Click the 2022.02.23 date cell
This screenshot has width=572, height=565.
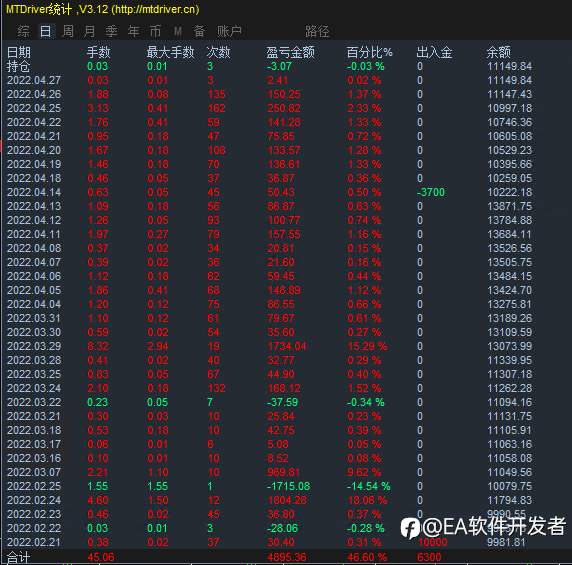pyautogui.click(x=34, y=514)
